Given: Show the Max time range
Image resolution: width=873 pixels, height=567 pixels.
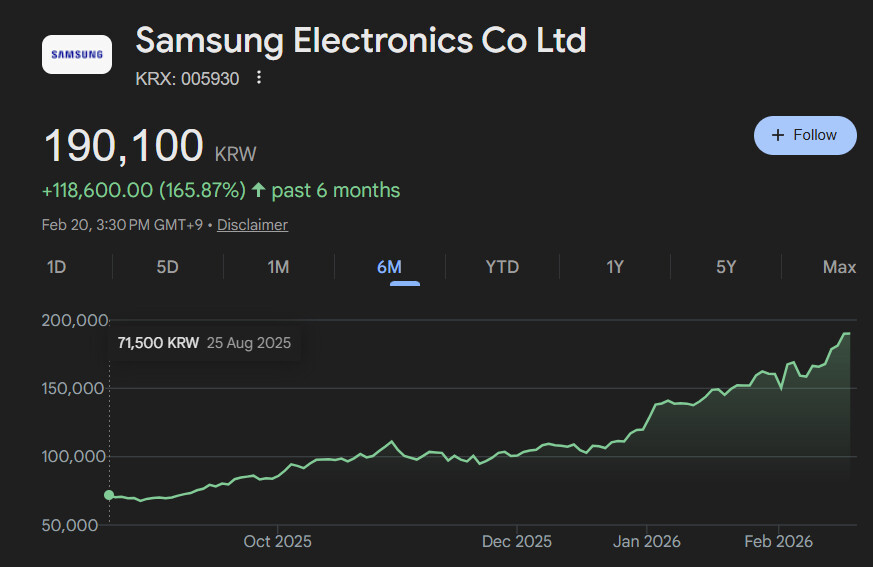Looking at the screenshot, I should click(x=839, y=267).
